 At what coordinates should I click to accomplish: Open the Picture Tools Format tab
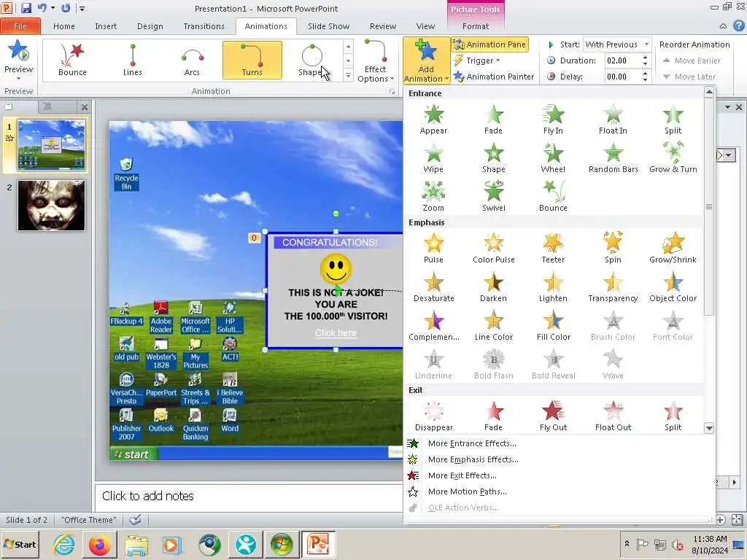[476, 26]
